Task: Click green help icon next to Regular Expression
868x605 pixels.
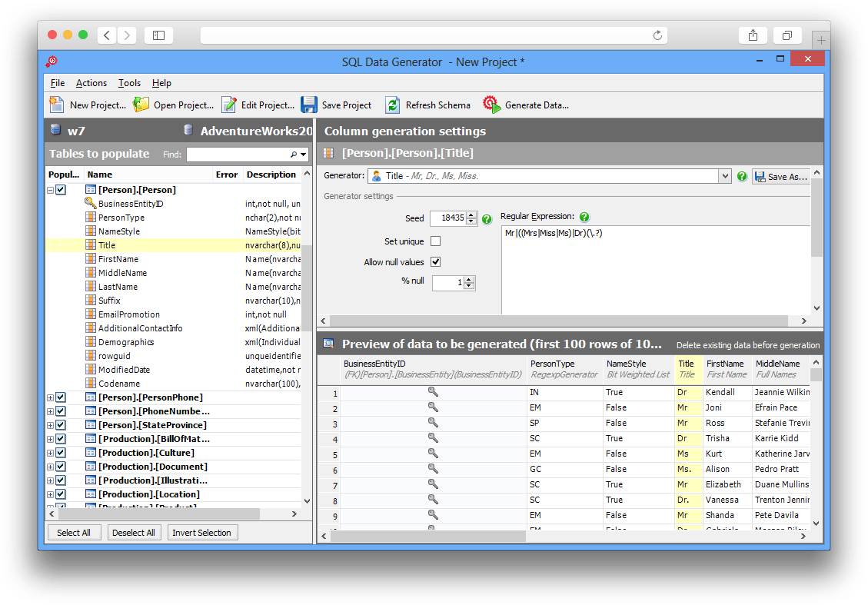Action: point(584,217)
